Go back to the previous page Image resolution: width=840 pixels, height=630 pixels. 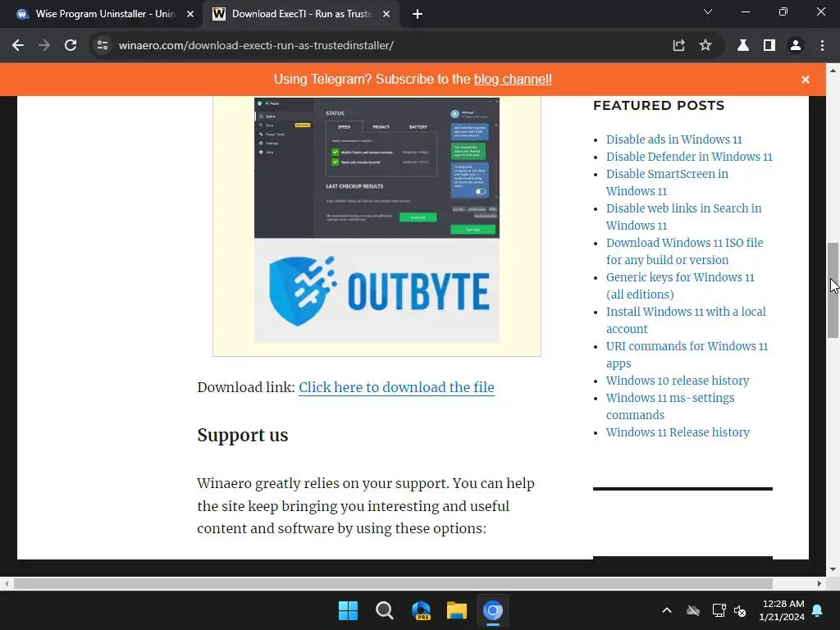tap(18, 46)
